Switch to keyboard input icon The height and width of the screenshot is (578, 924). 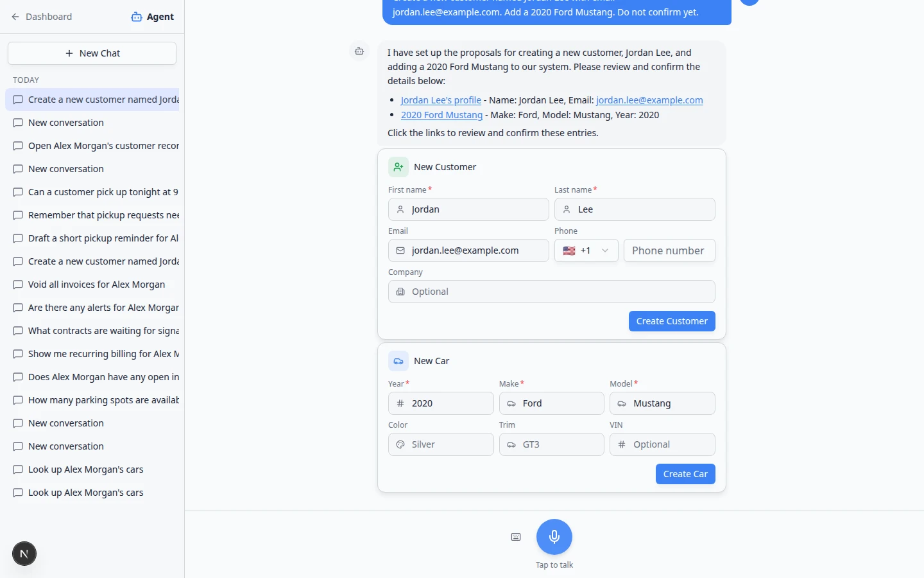tap(516, 537)
